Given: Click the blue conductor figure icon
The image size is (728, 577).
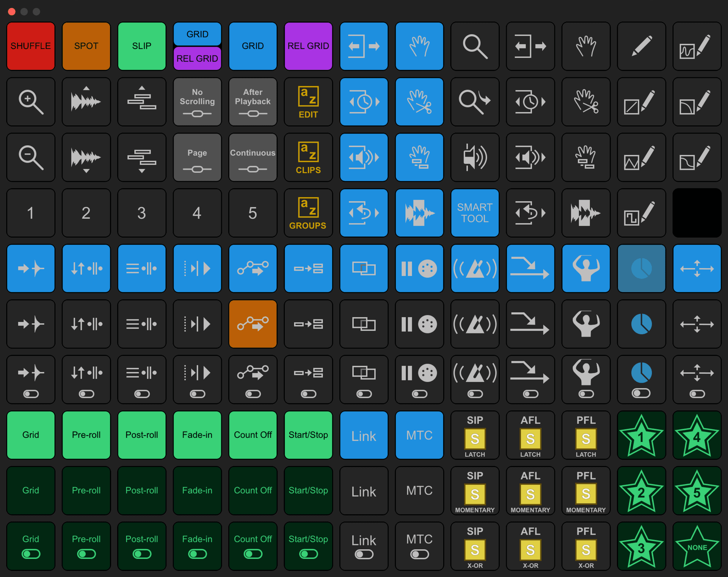Looking at the screenshot, I should pos(586,269).
